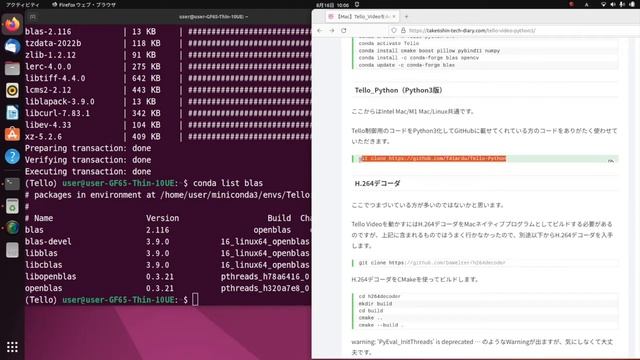Image resolution: width=640 pixels, height=360 pixels.
Task: Click the input method 'A' indicator
Action: pos(587,4)
